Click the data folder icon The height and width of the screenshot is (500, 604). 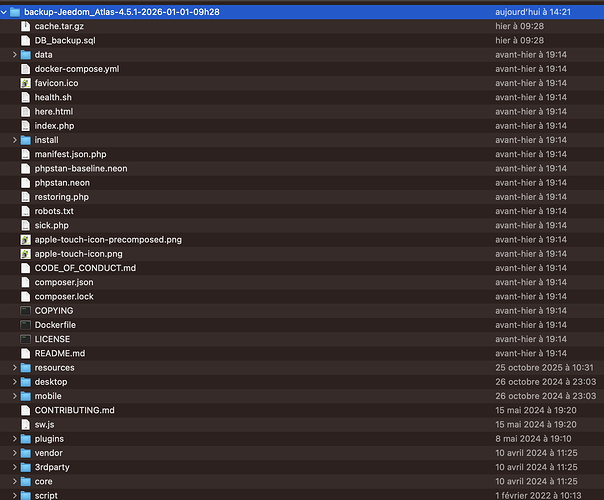pyautogui.click(x=25, y=55)
